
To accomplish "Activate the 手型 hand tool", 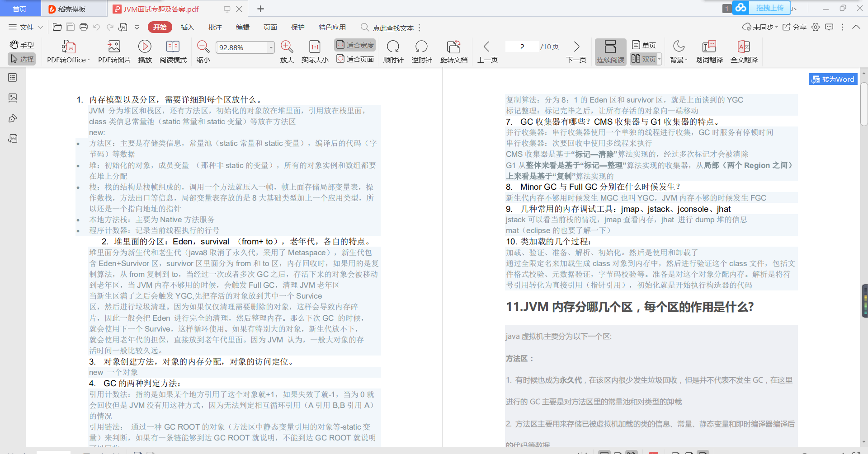I will [x=22, y=45].
